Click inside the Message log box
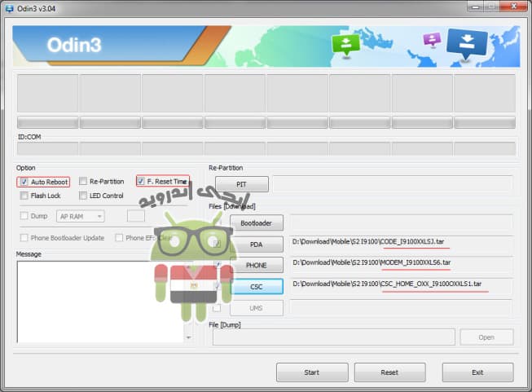Image resolution: width=532 pixels, height=392 pixels. point(101,302)
